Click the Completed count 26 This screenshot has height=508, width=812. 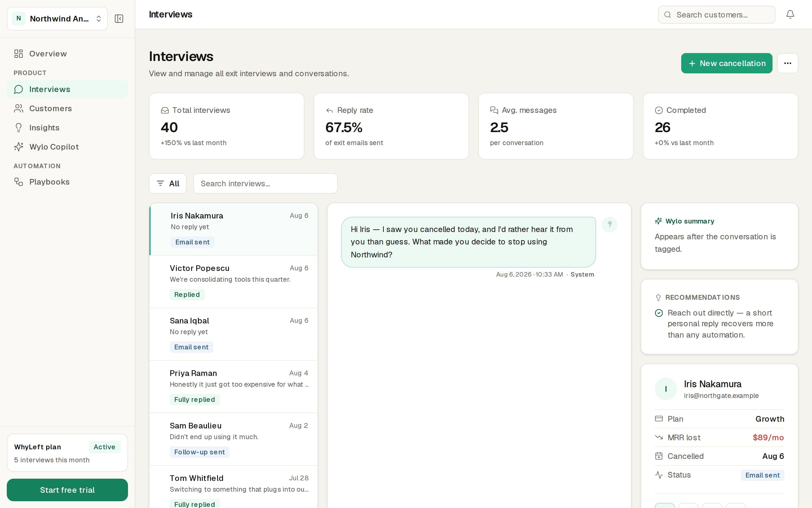point(662,127)
